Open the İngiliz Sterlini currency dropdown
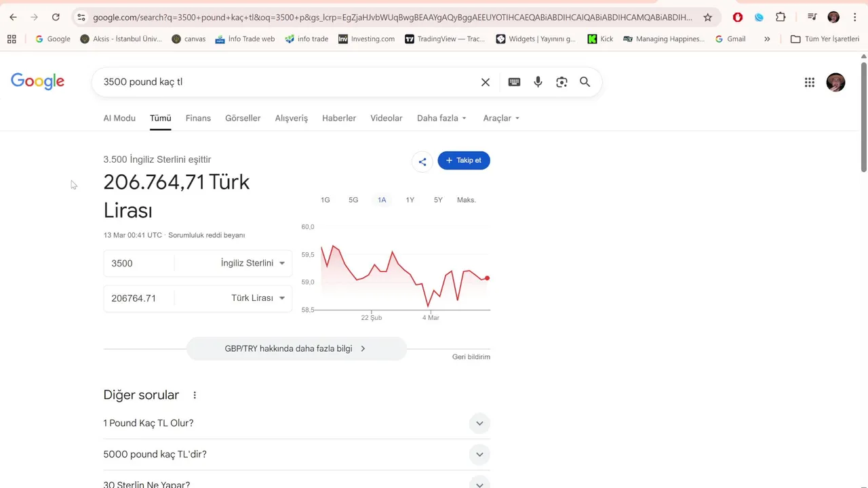The image size is (868, 488). pyautogui.click(x=252, y=263)
